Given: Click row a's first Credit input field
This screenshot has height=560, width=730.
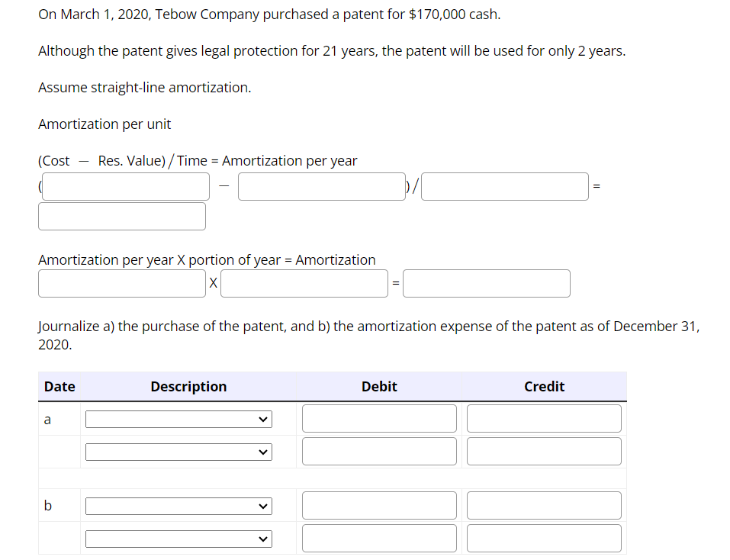Looking at the screenshot, I should pos(543,418).
